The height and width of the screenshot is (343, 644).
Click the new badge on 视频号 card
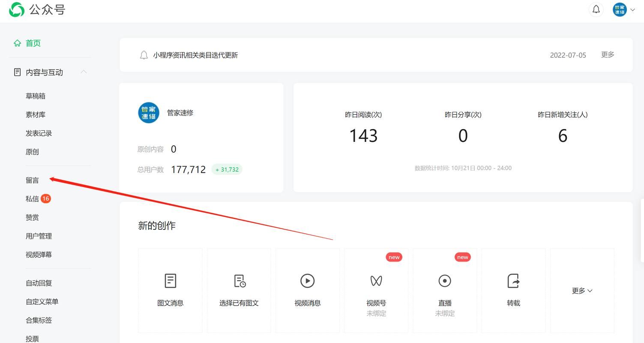coord(394,257)
